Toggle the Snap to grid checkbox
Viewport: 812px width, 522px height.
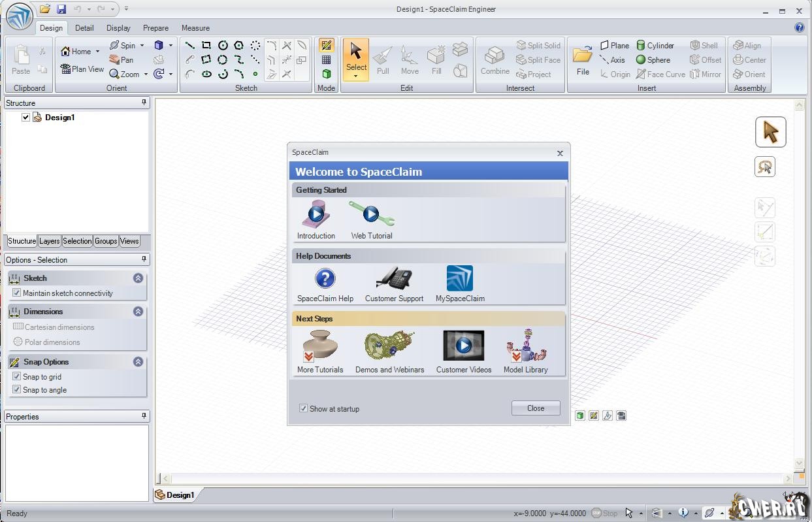point(17,376)
